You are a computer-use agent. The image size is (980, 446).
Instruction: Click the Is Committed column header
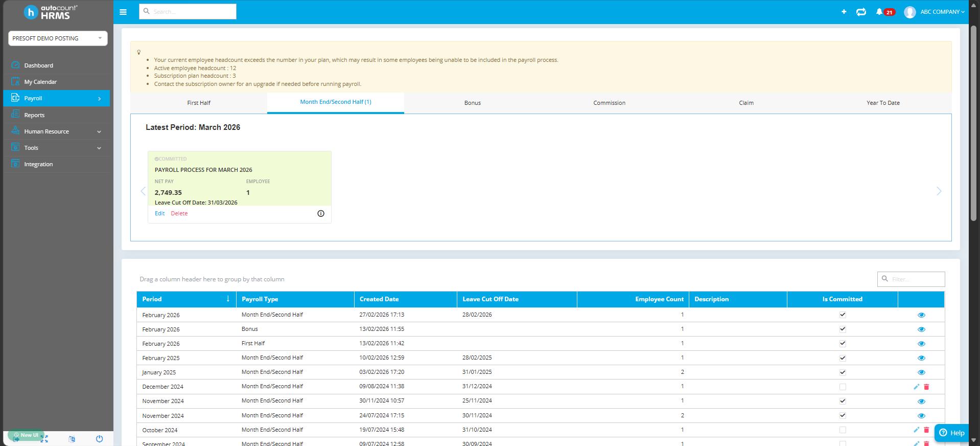(x=843, y=299)
